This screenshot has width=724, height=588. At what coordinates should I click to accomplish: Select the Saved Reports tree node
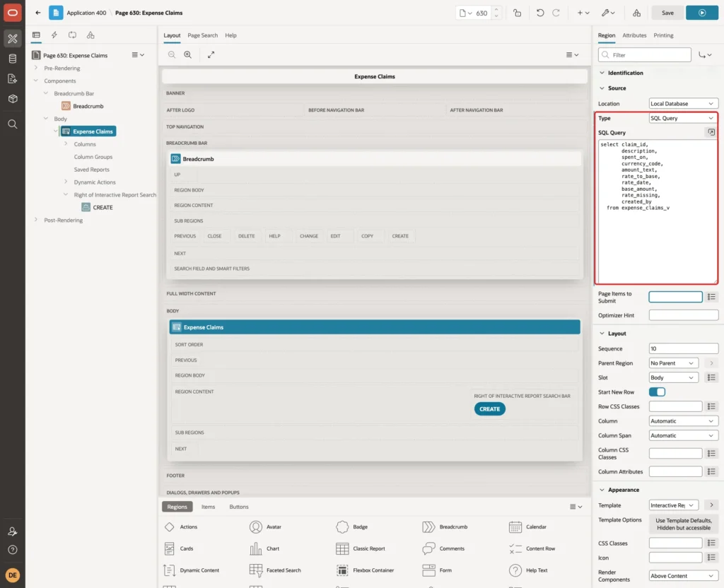tap(91, 170)
